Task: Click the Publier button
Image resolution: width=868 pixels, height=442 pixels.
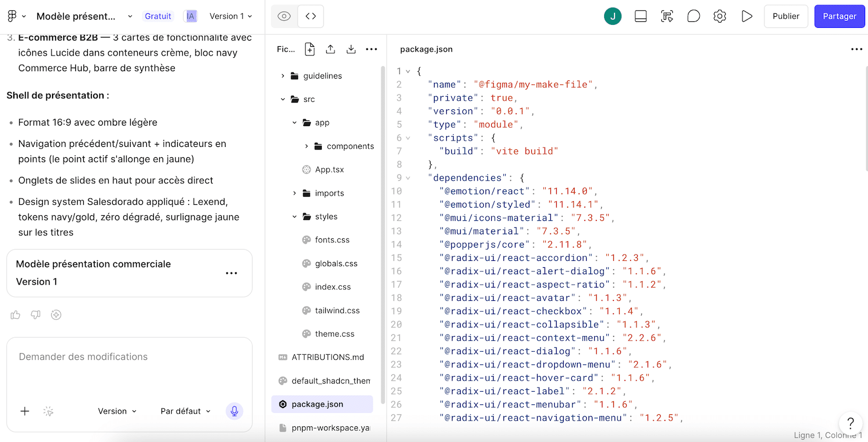Action: 786,16
